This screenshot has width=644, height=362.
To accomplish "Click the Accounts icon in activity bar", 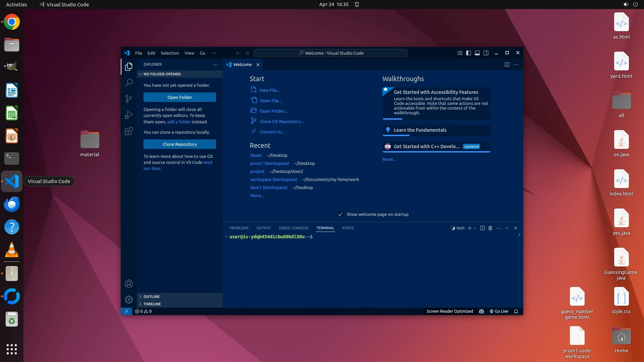I will click(129, 284).
